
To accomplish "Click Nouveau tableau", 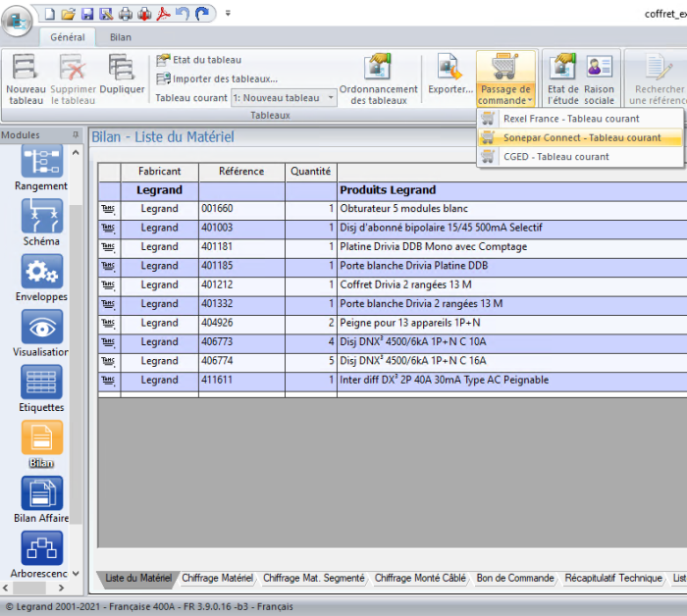I will pyautogui.click(x=26, y=79).
